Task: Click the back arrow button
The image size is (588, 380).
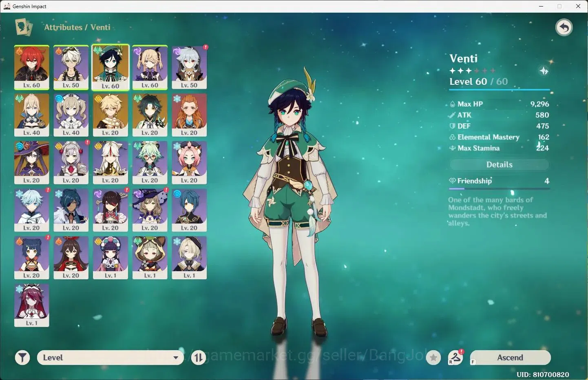Action: (564, 28)
